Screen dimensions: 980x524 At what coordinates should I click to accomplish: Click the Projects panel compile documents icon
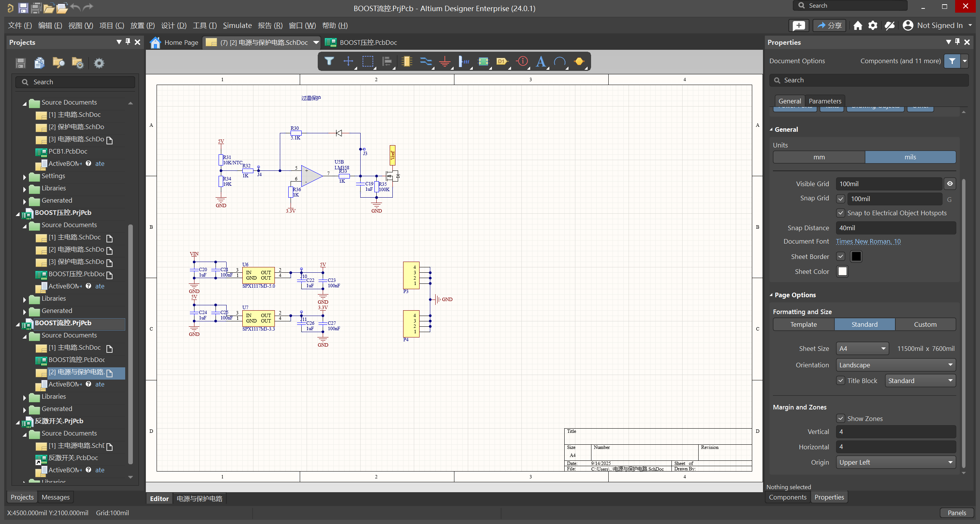pyautogui.click(x=39, y=63)
